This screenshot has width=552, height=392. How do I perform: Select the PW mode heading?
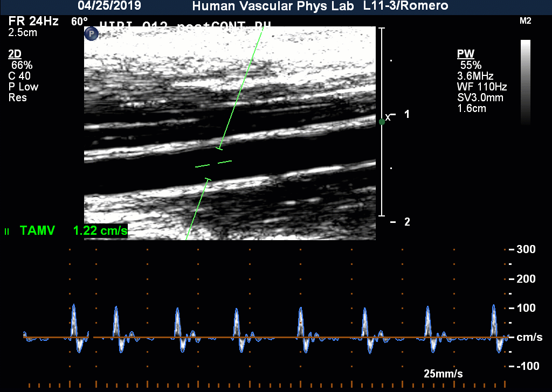pyautogui.click(x=466, y=54)
